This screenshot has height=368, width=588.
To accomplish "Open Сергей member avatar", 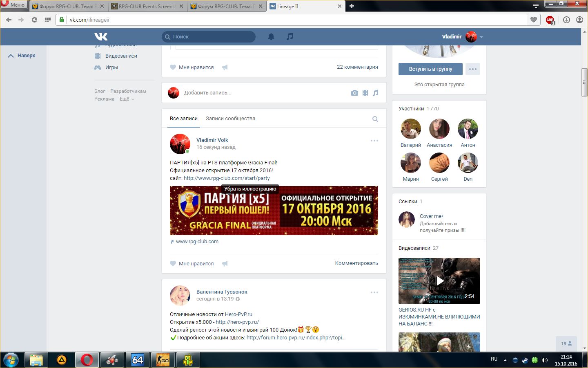I will 439,163.
